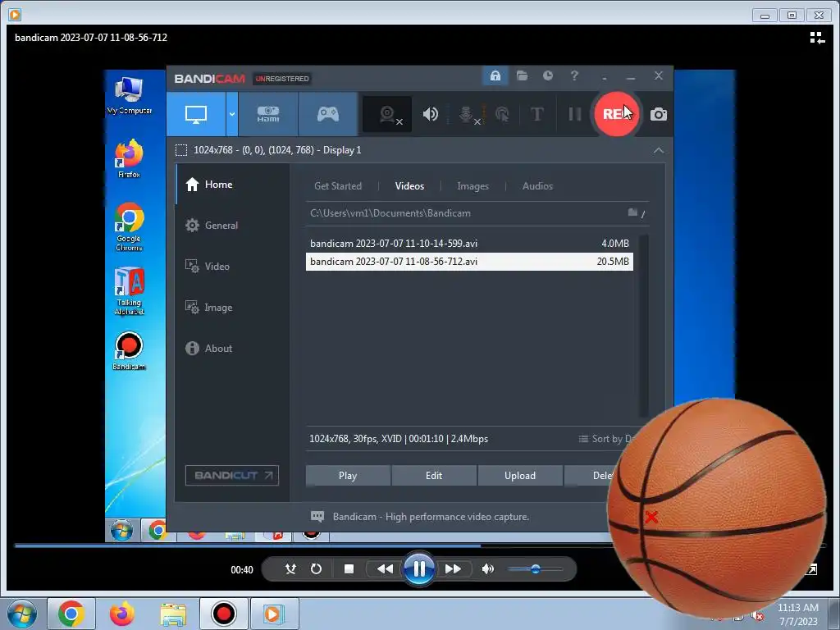Viewport: 840px width, 630px height.
Task: Open About section in Bandicam sidebar
Action: click(232, 348)
